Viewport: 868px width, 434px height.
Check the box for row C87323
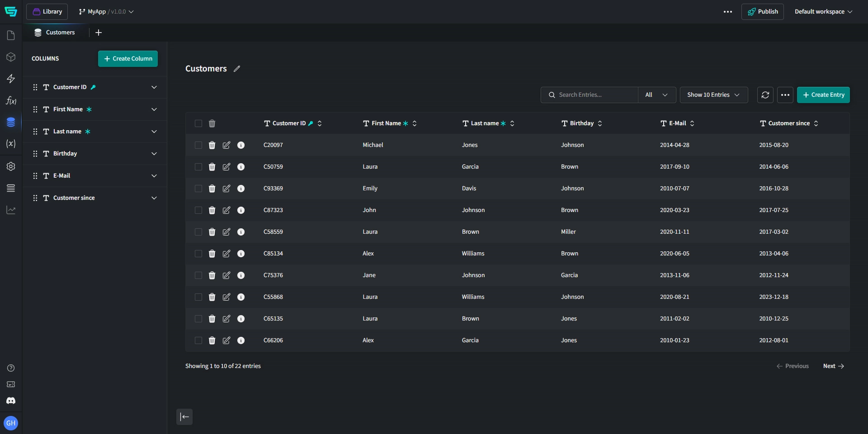click(198, 210)
